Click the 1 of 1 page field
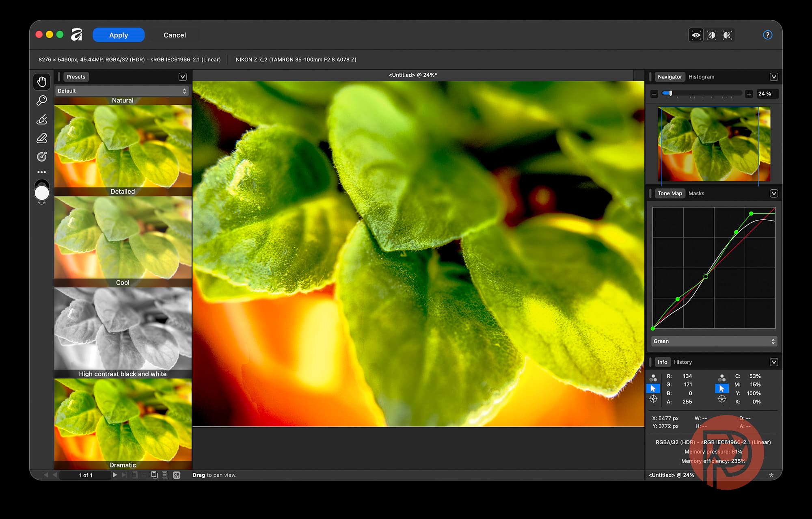 [x=86, y=475]
